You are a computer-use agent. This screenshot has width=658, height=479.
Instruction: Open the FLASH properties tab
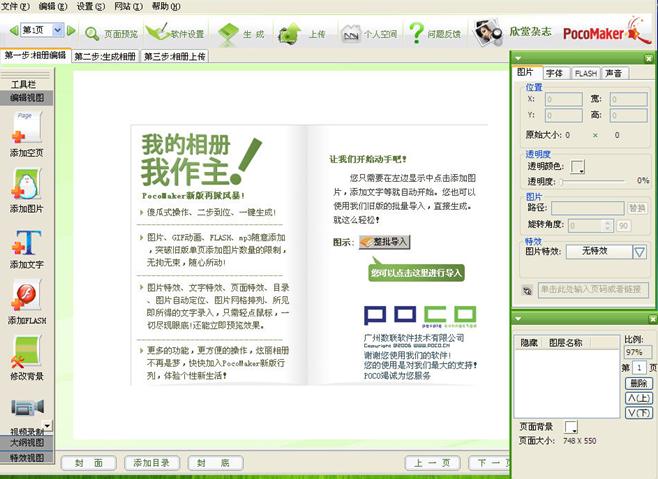point(586,73)
